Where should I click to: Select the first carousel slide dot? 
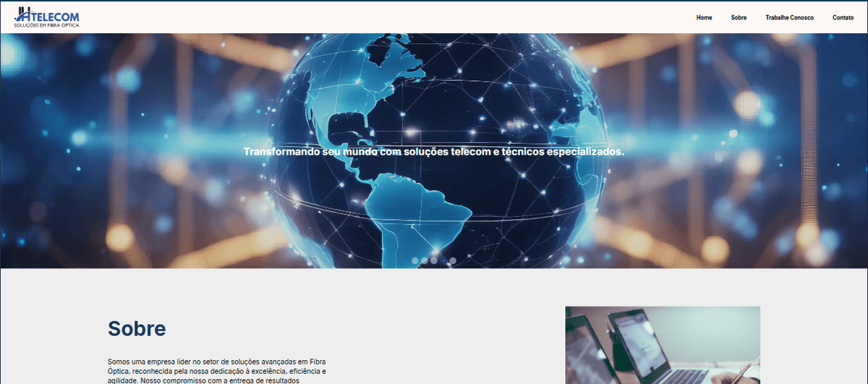coord(415,260)
